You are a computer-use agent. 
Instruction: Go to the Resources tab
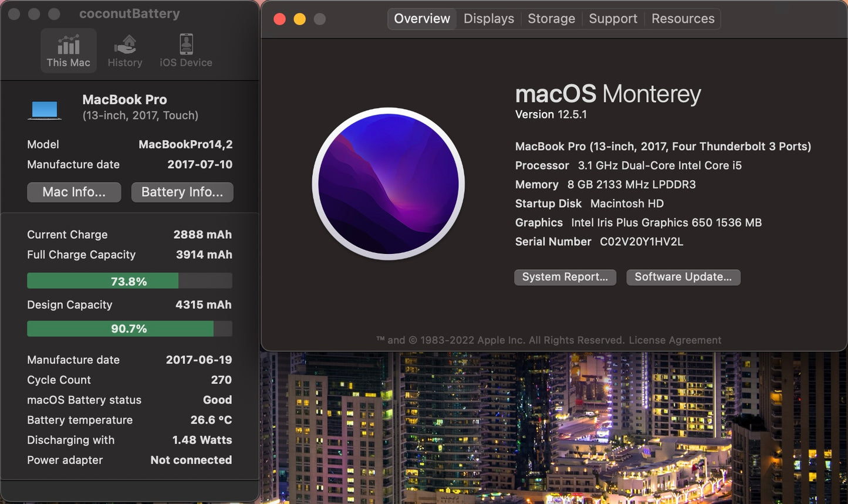pyautogui.click(x=683, y=19)
